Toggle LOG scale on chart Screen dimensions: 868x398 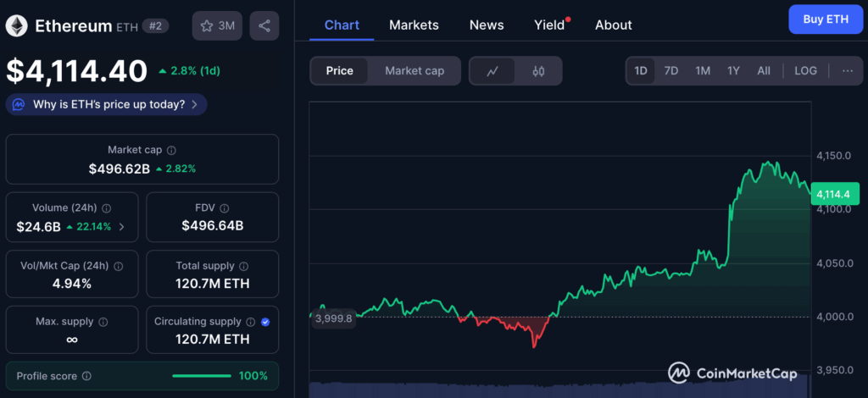(805, 71)
